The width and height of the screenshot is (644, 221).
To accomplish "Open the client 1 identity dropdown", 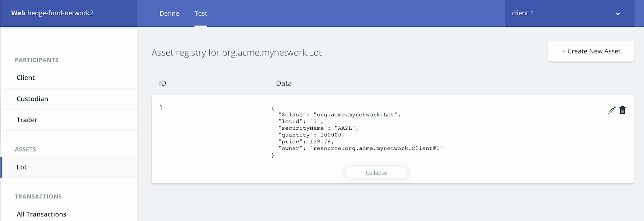I will point(570,13).
